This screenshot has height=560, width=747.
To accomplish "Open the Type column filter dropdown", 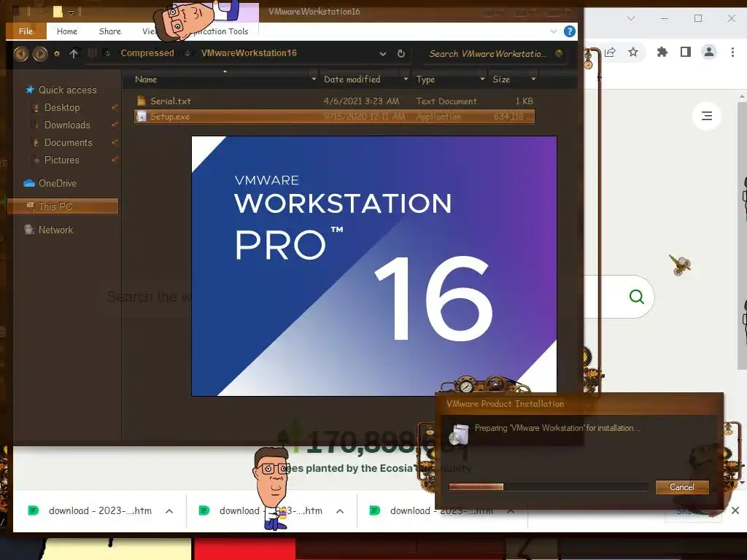I will (x=482, y=79).
